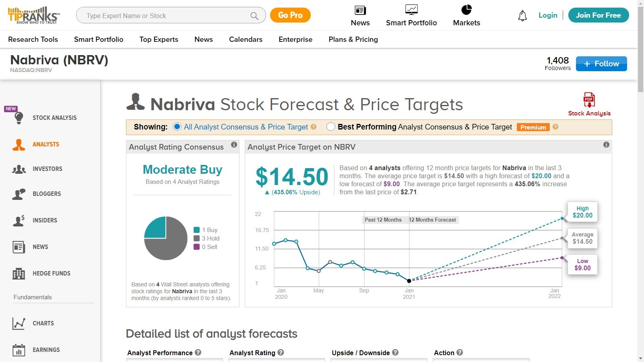Open the Enterprise menu item
This screenshot has width=644, height=362.
tap(295, 39)
